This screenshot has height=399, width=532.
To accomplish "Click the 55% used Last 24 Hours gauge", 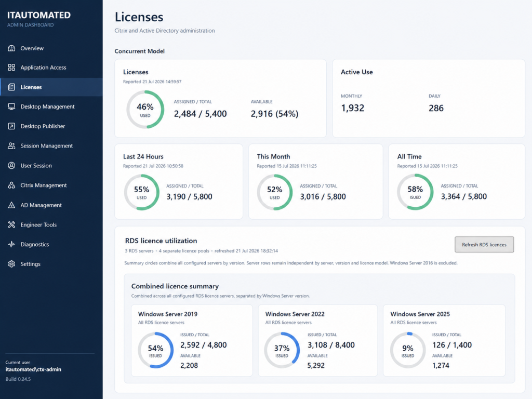I will (x=141, y=192).
